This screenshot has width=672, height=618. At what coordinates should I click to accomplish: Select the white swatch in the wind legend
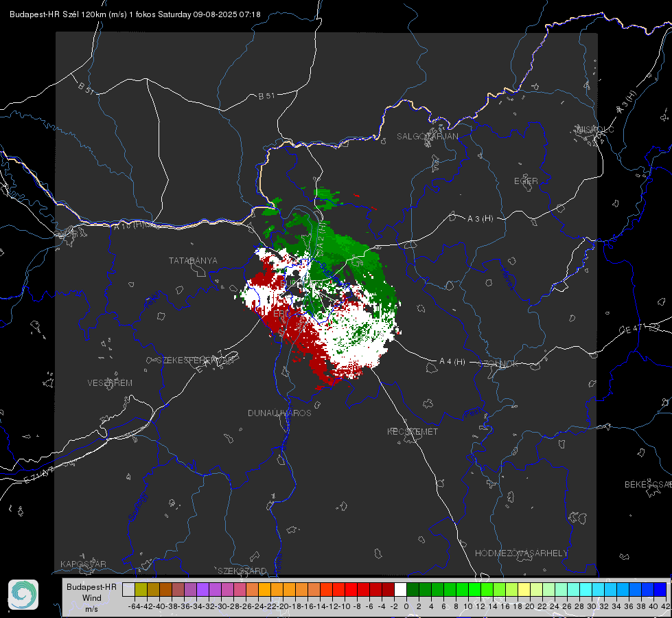coord(400,589)
